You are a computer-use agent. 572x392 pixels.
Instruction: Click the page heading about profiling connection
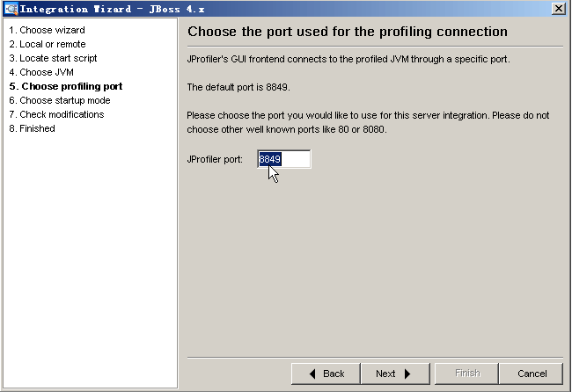pos(348,32)
